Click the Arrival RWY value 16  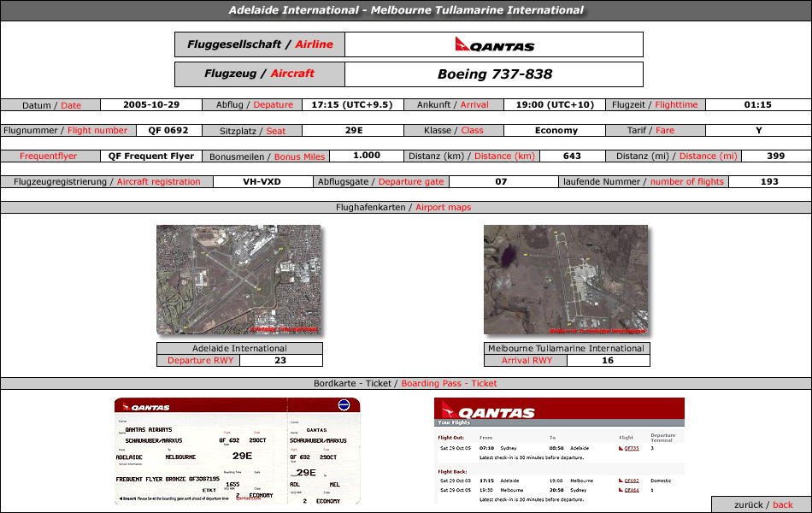coord(608,360)
